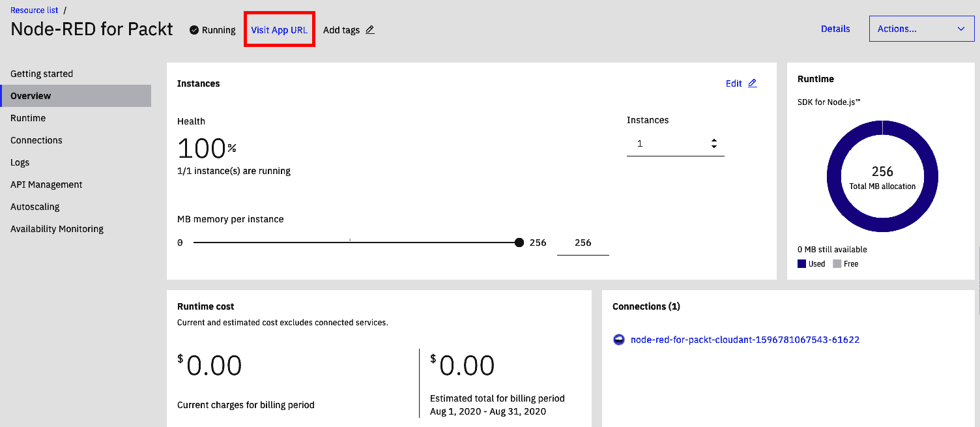The height and width of the screenshot is (427, 980).
Task: Click the MB memory value input field
Action: [583, 243]
